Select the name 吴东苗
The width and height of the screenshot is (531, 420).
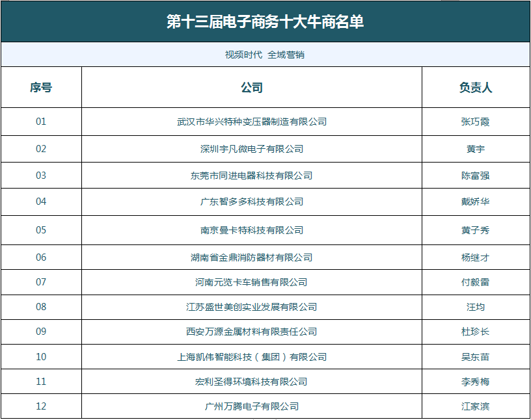point(476,357)
